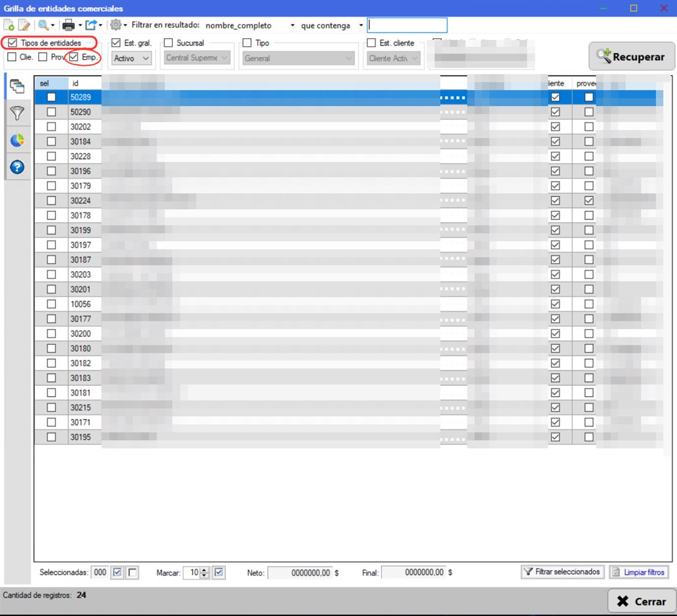The height and width of the screenshot is (616, 677).
Task: Focus the filter text input field
Action: (x=407, y=25)
